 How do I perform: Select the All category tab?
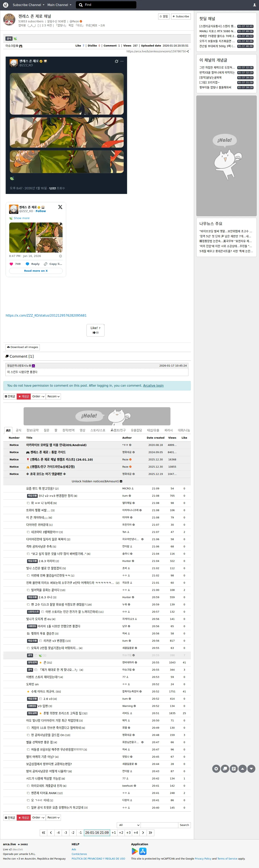[8, 430]
